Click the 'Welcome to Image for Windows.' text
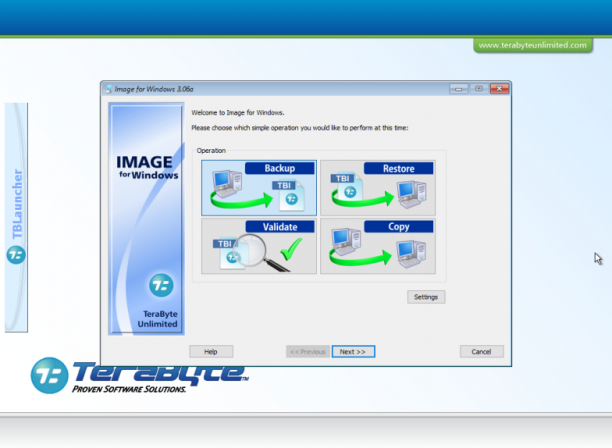The image size is (612, 448). (x=238, y=113)
